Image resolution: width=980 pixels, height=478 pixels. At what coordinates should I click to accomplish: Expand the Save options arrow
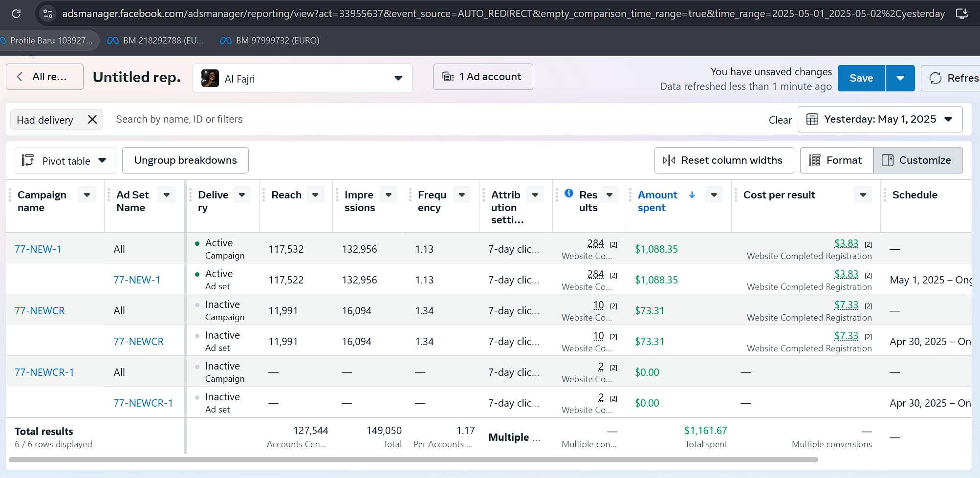tap(900, 78)
